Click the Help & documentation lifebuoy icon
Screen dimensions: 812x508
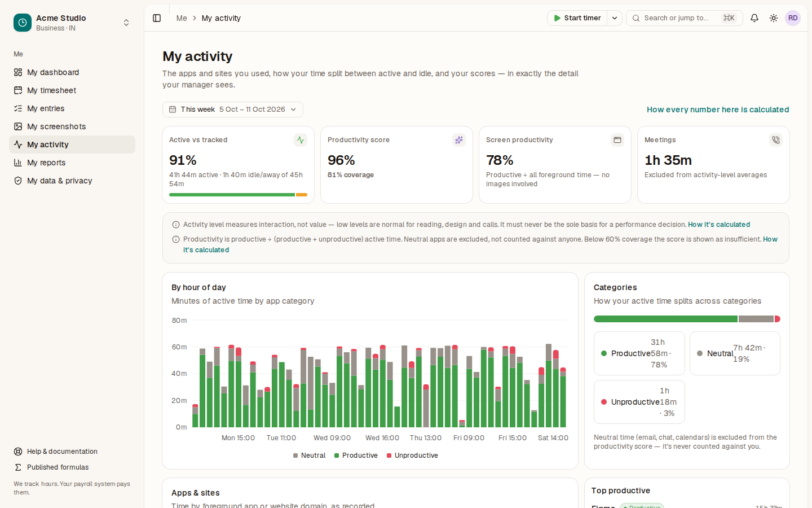click(x=18, y=452)
